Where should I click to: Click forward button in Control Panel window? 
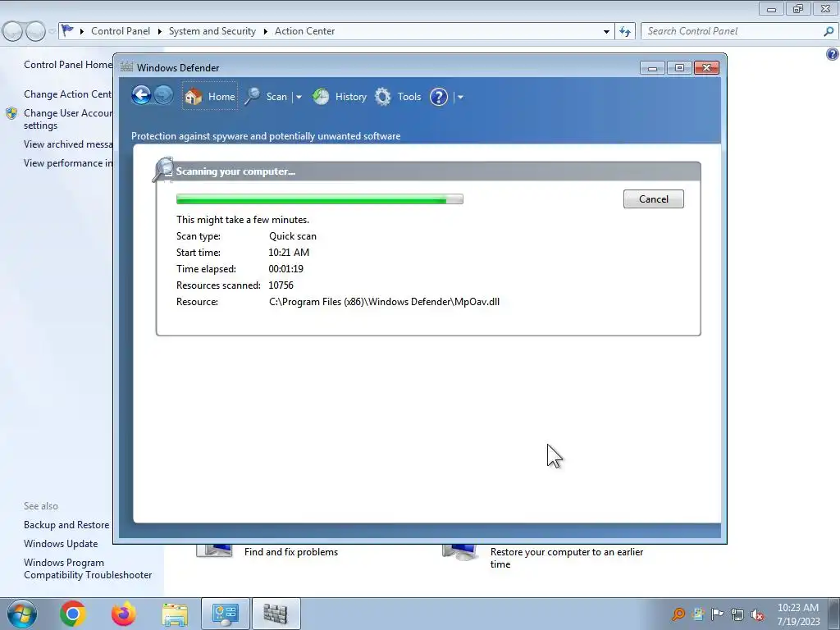[35, 31]
